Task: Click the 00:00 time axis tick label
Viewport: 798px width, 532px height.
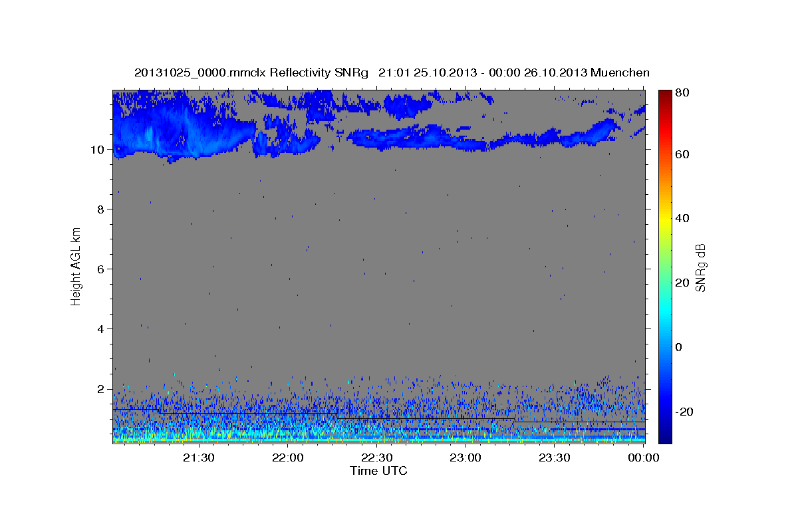Action: 643,458
